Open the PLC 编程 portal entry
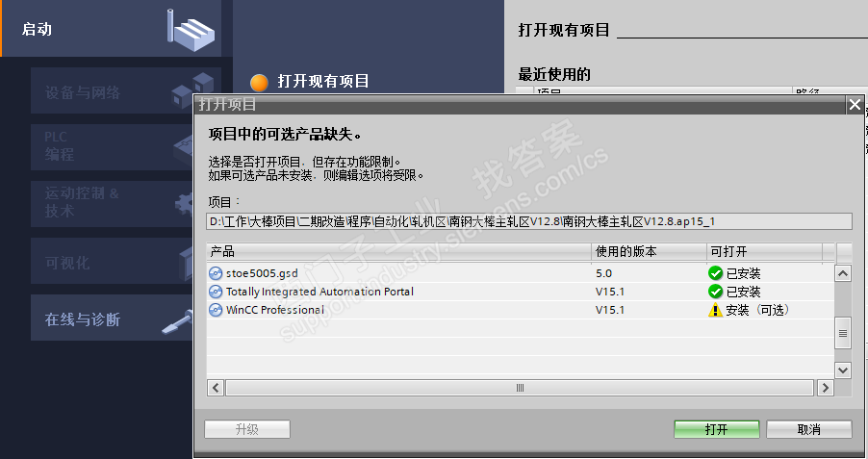This screenshot has width=868, height=459. click(112, 147)
